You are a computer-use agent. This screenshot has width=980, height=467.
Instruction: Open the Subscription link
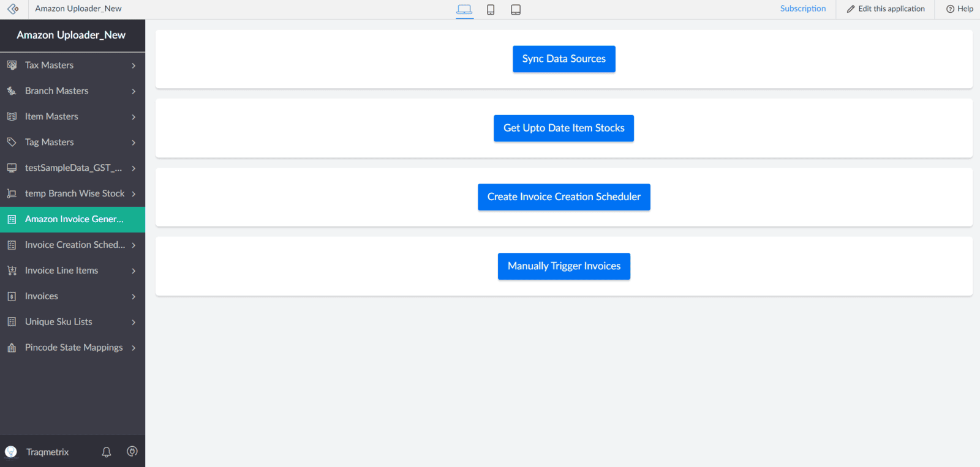pyautogui.click(x=802, y=9)
